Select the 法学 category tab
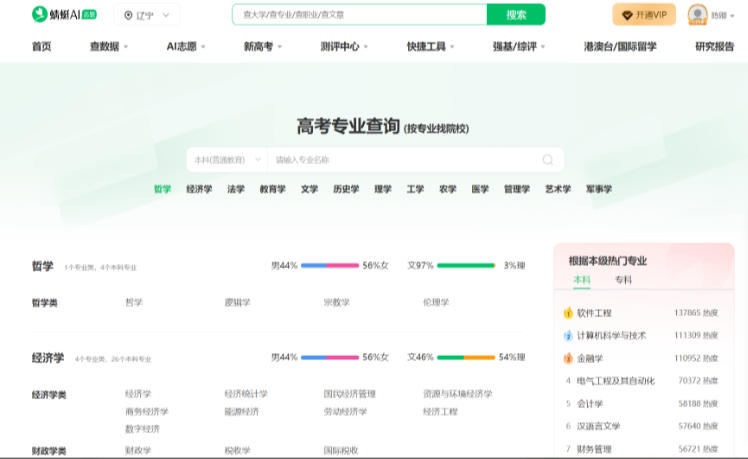This screenshot has width=748, height=459. [236, 189]
